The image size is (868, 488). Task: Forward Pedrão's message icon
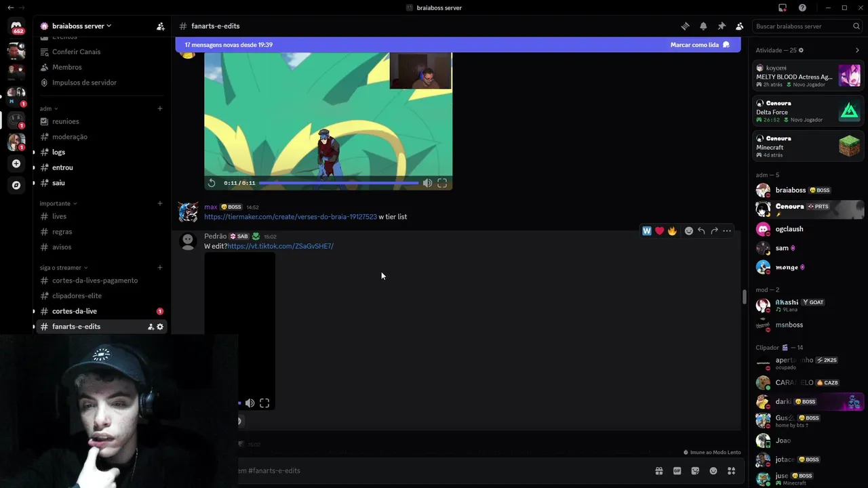pos(714,231)
